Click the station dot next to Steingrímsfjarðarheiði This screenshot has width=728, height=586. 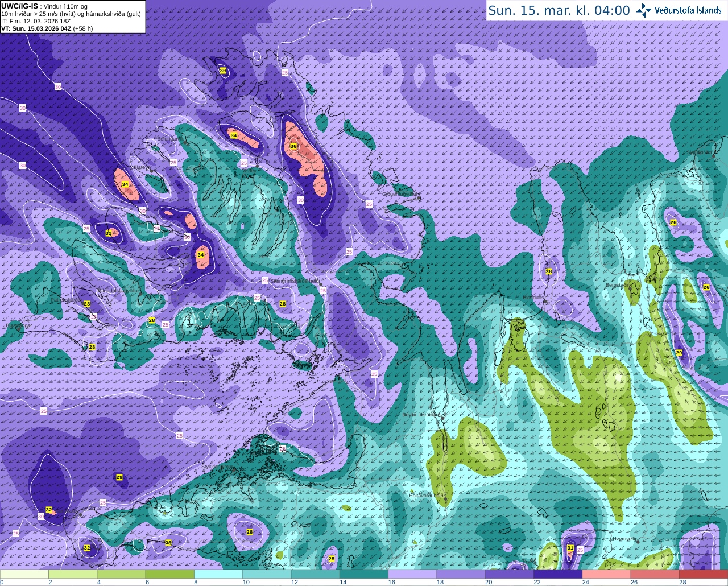321,284
